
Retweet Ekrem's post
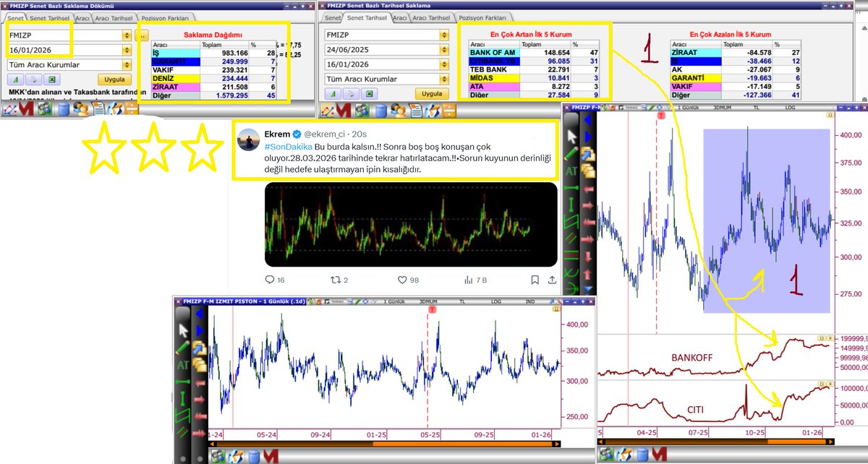coord(335,280)
